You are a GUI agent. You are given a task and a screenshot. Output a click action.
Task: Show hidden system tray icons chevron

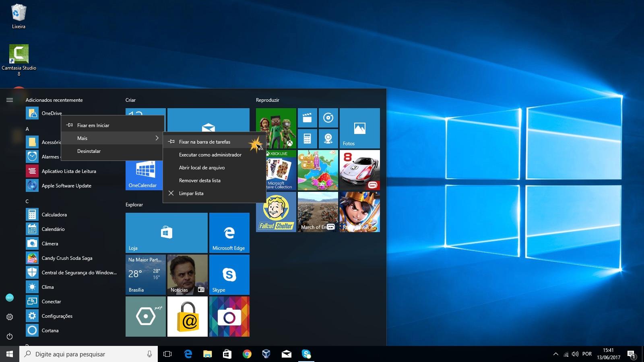pos(555,354)
